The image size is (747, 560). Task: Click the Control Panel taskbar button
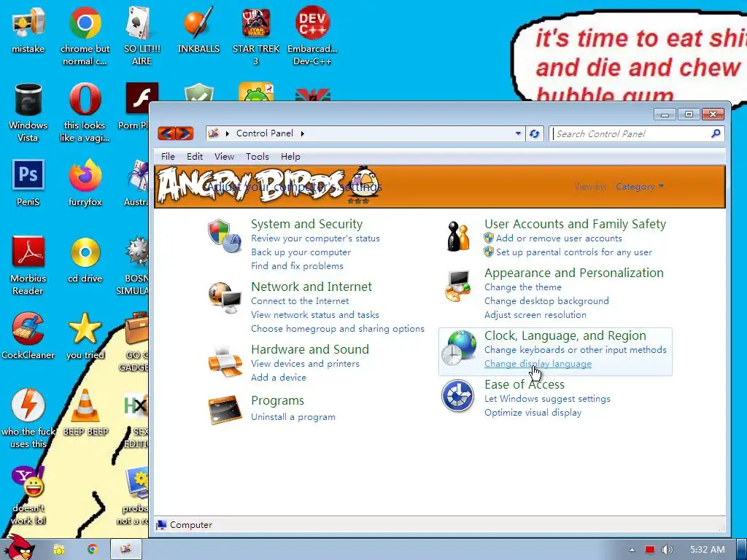(126, 549)
